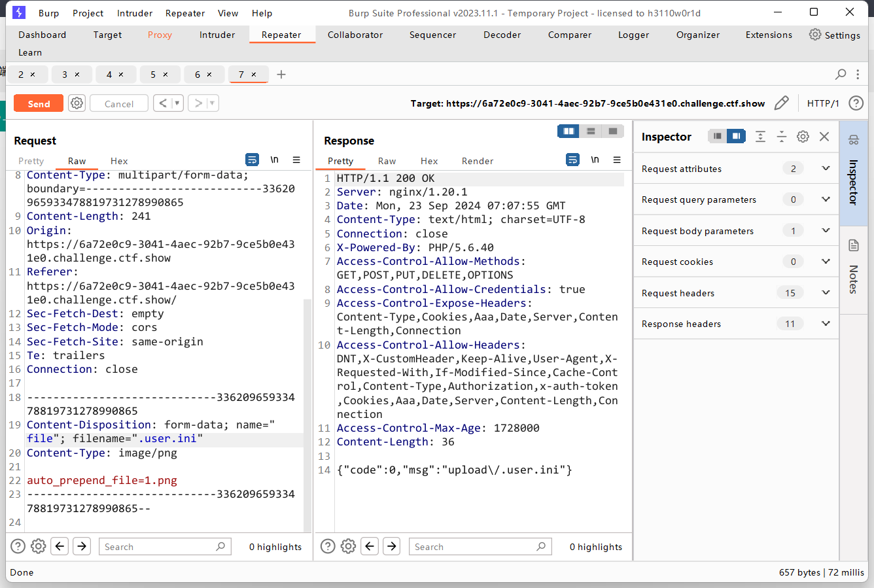874x588 pixels.
Task: Open request search settings gear
Action: (x=39, y=546)
